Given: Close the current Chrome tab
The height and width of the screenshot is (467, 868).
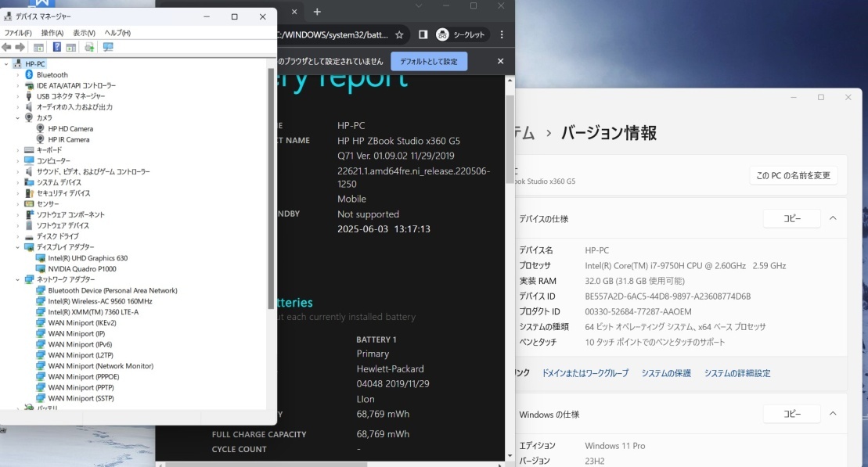Looking at the screenshot, I should (x=294, y=12).
